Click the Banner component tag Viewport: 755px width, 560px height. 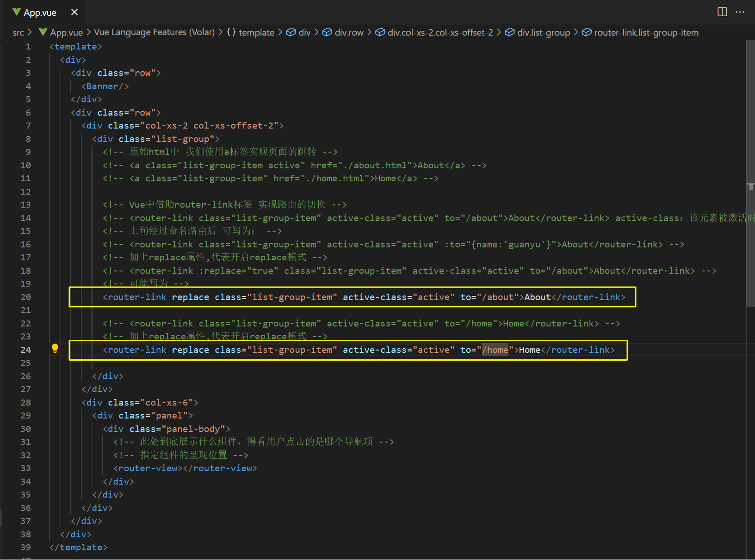click(x=105, y=86)
